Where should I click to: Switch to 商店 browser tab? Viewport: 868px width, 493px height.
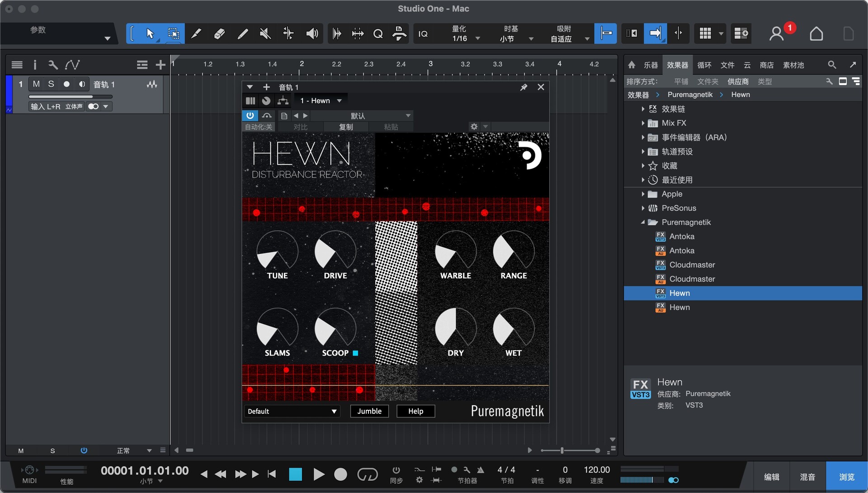[766, 65]
